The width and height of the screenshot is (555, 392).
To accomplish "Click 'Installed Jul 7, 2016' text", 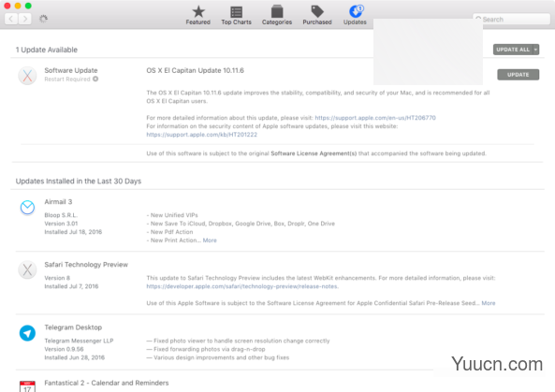I will [x=71, y=286].
